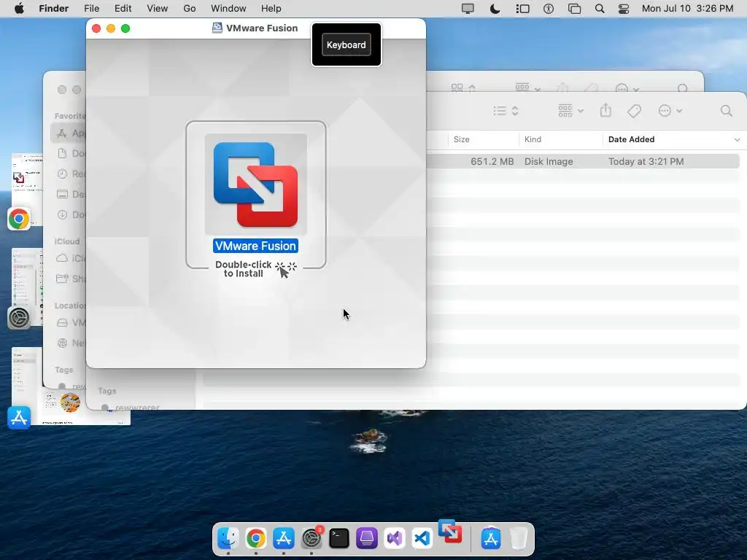Toggle Do Not Disturb moon icon
Screen dimensions: 747x560
click(x=495, y=9)
